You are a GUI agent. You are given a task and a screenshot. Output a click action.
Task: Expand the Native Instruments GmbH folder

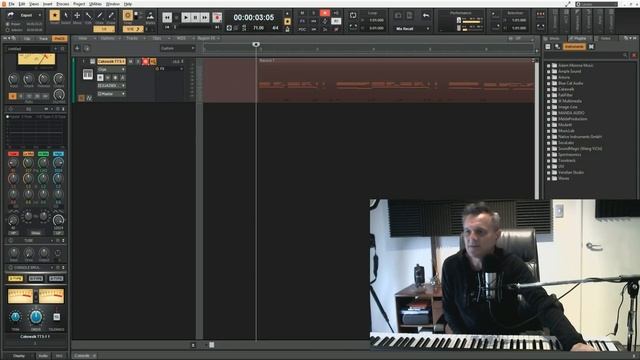[x=549, y=137]
